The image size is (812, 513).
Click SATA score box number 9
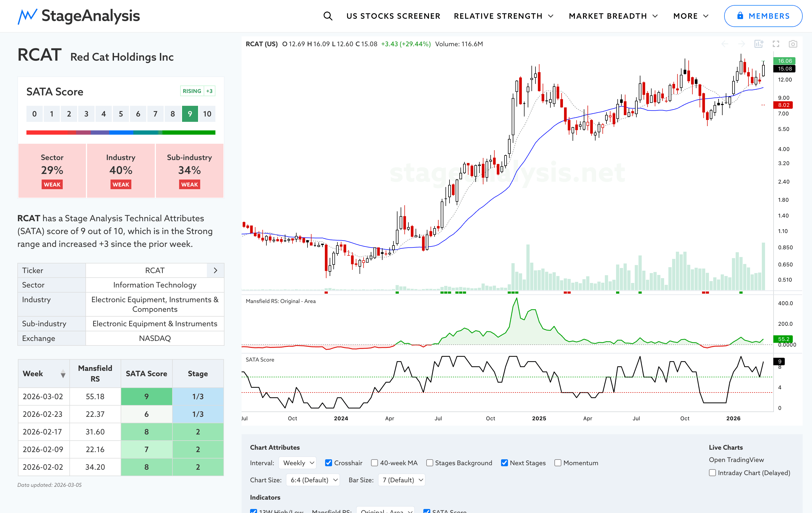190,114
